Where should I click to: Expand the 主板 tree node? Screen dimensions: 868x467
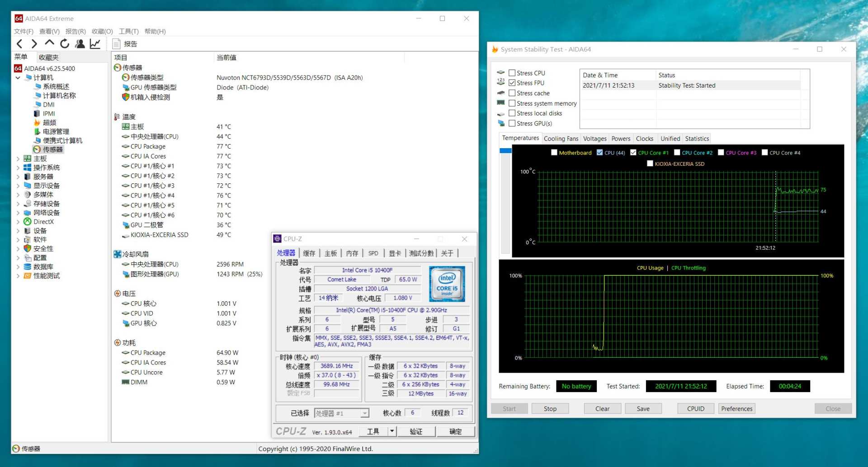coord(18,159)
